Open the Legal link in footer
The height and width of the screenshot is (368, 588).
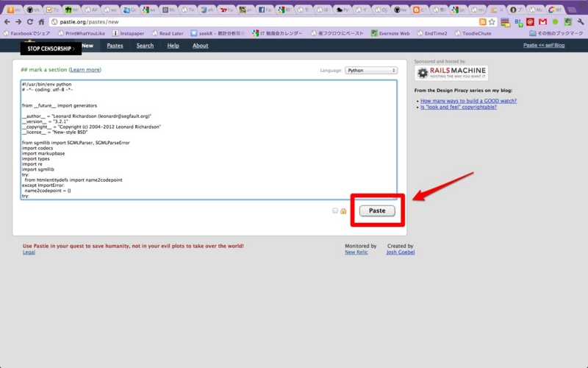[x=29, y=252]
